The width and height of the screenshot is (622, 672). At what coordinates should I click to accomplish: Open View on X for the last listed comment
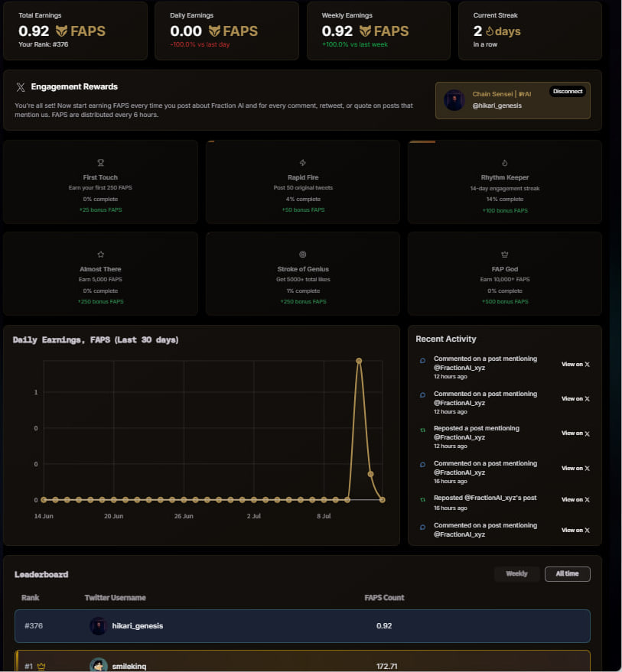(x=575, y=530)
